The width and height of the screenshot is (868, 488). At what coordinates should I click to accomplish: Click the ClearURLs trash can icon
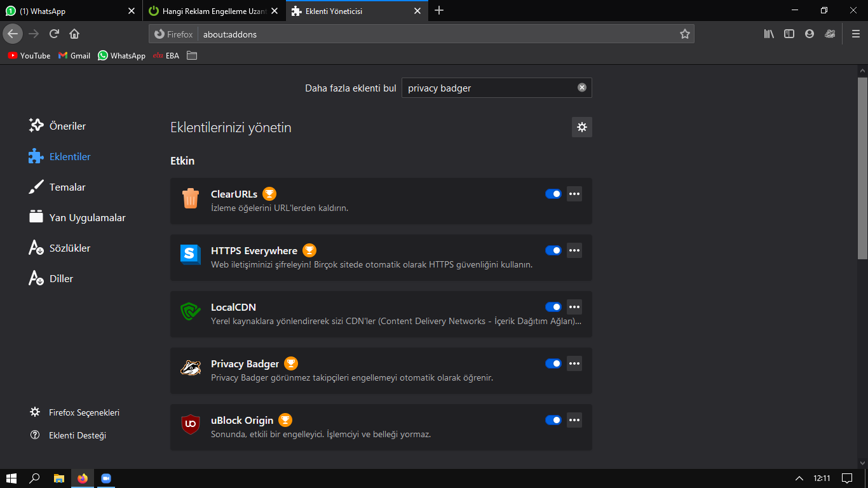191,198
